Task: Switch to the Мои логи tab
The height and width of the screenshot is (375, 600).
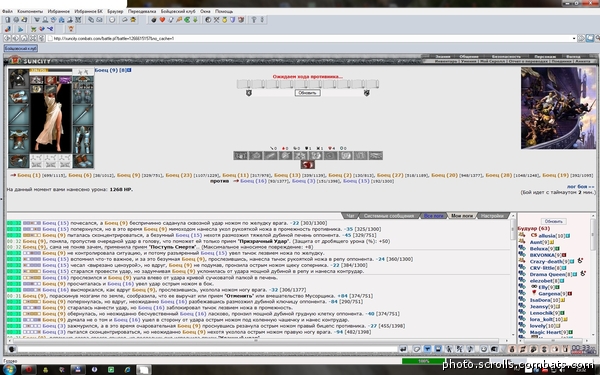Action: (462, 216)
